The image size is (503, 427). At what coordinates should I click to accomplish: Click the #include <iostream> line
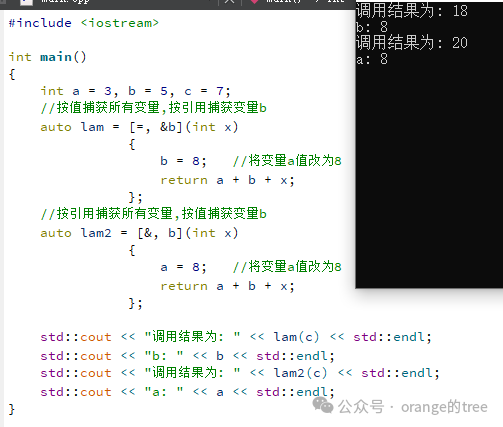click(83, 23)
